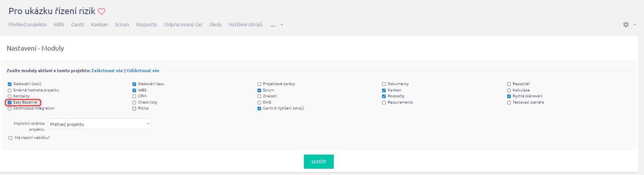
Task: Enable Continuous integration module
Action: [x=10, y=108]
